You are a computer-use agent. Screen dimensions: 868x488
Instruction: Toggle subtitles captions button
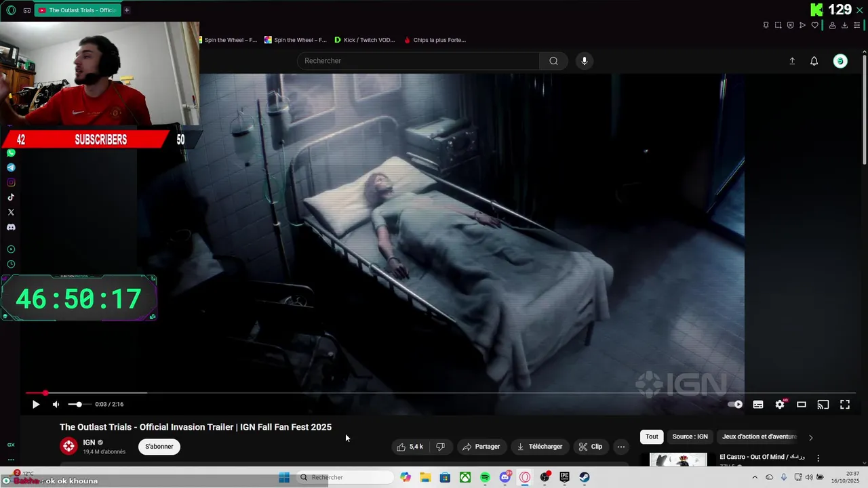(x=758, y=405)
